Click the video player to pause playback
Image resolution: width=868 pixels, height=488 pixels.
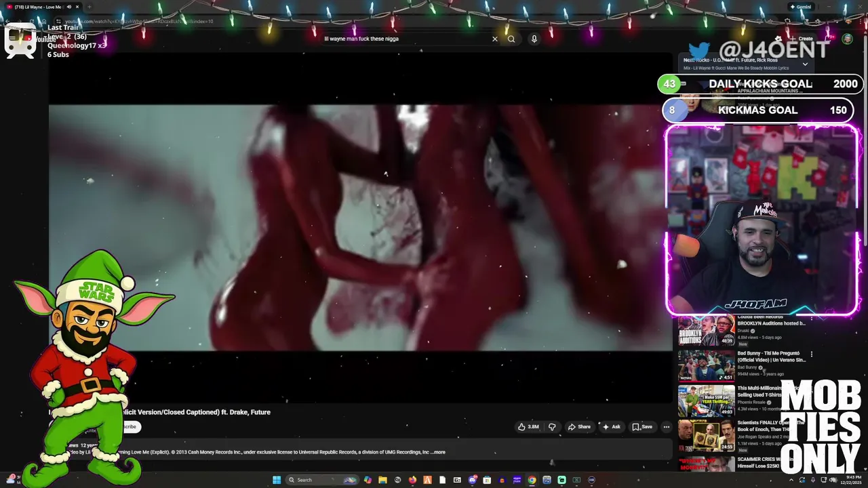click(360, 228)
